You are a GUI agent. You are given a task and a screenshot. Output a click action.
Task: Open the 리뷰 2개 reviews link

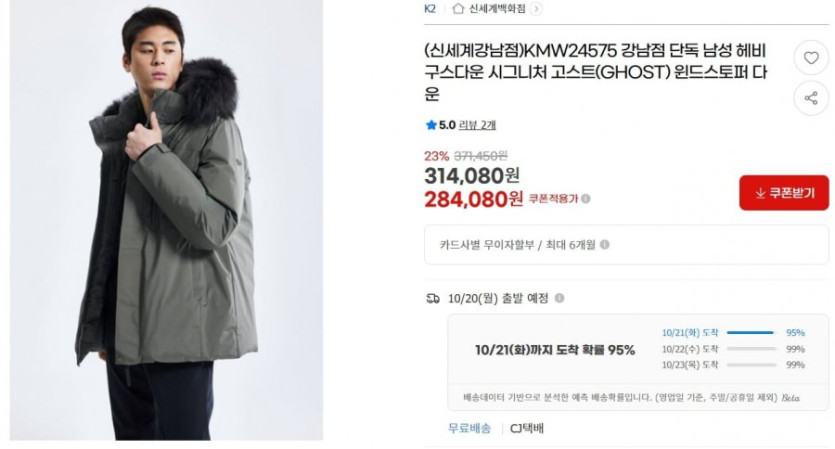click(477, 125)
